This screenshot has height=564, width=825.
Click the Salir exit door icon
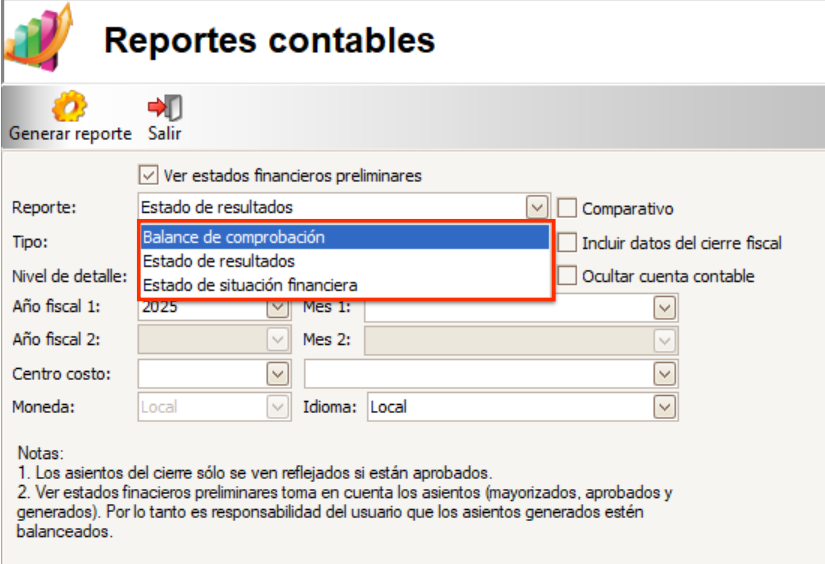pos(165,107)
